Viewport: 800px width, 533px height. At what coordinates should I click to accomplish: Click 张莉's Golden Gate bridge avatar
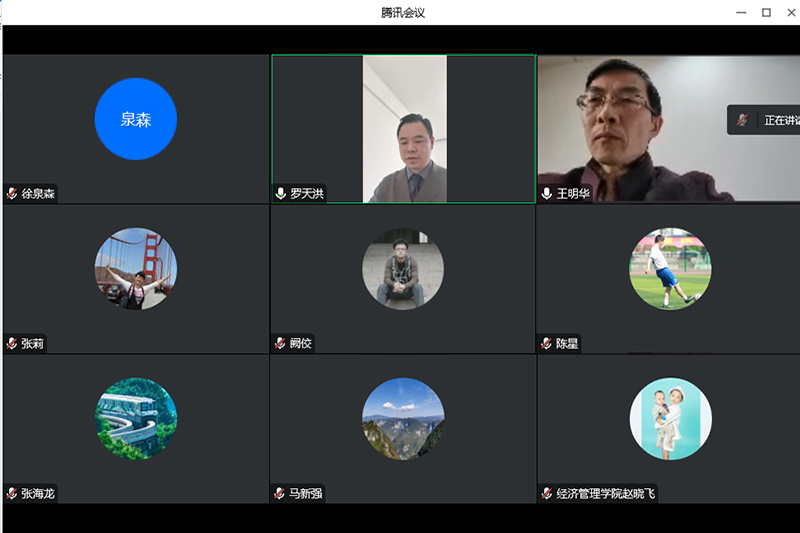pos(136,268)
